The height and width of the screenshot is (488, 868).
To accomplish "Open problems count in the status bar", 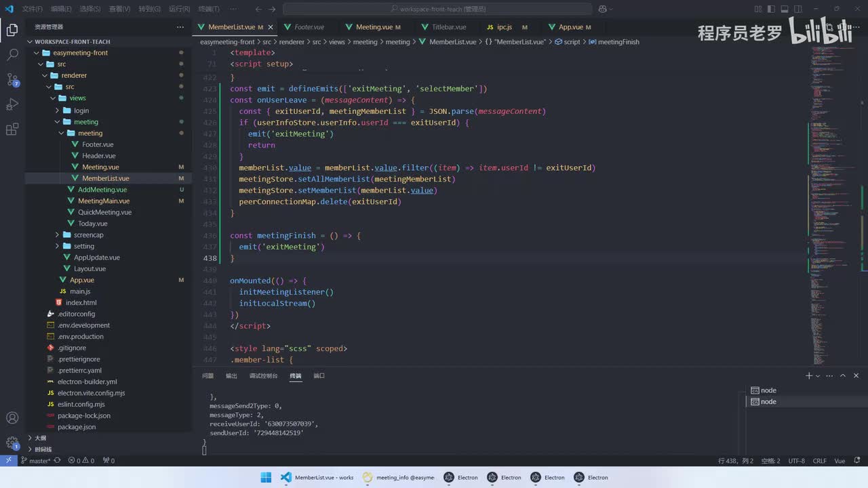I will pos(81,461).
